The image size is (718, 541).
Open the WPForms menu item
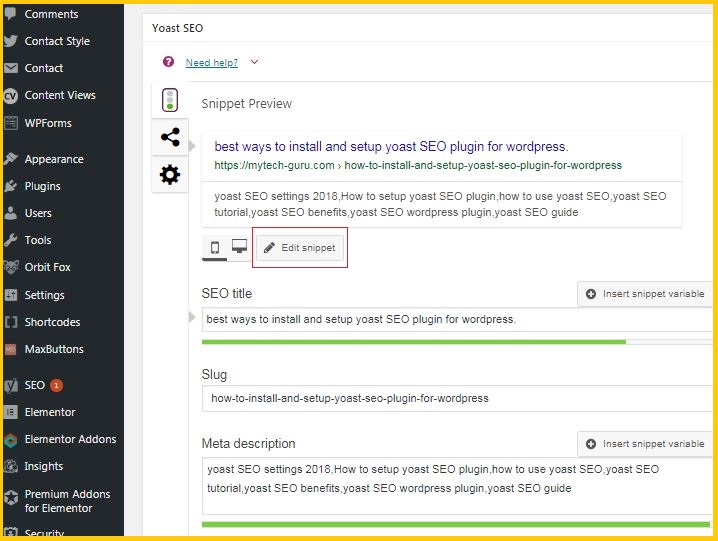[x=48, y=123]
